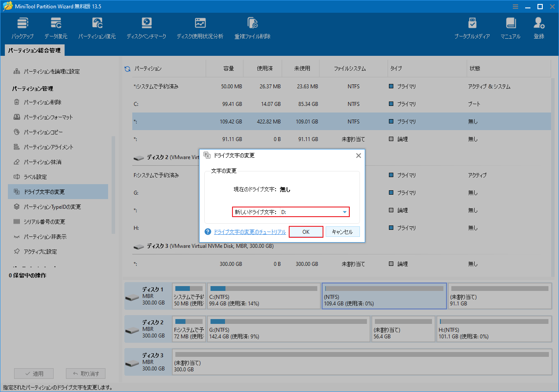This screenshot has width=559, height=392.
Task: Switch to パーティション総合管理 tab
Action: click(x=34, y=50)
